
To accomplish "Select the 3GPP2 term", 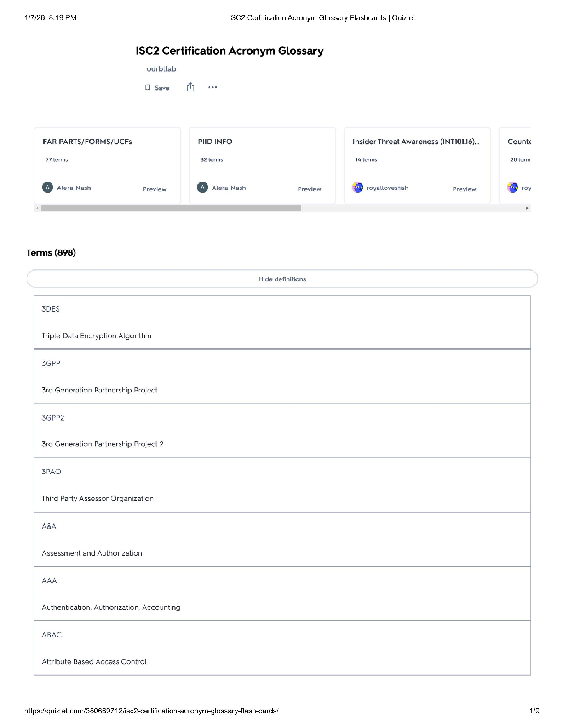I will coord(53,418).
